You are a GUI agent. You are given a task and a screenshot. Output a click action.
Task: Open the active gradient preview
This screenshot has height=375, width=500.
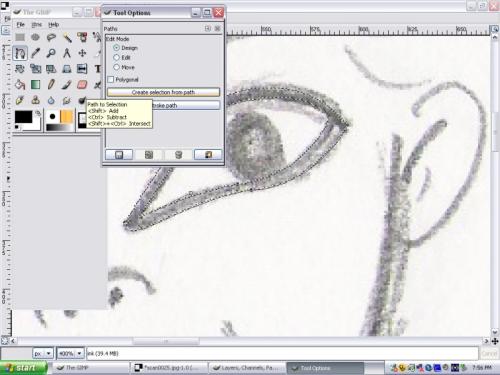(x=59, y=128)
